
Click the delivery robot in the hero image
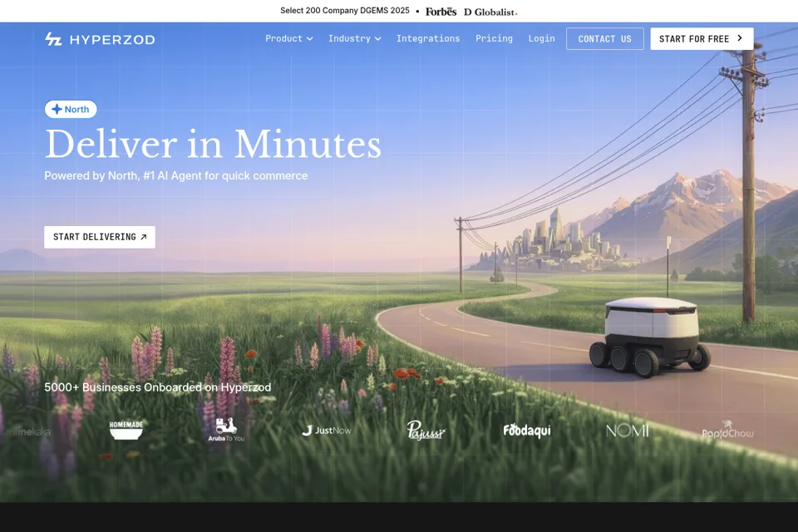(x=650, y=337)
